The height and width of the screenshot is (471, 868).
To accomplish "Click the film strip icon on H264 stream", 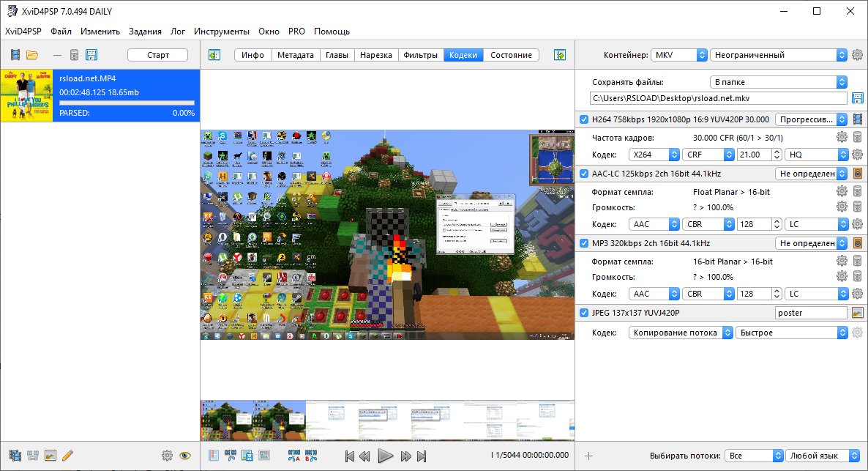I will pos(858,119).
